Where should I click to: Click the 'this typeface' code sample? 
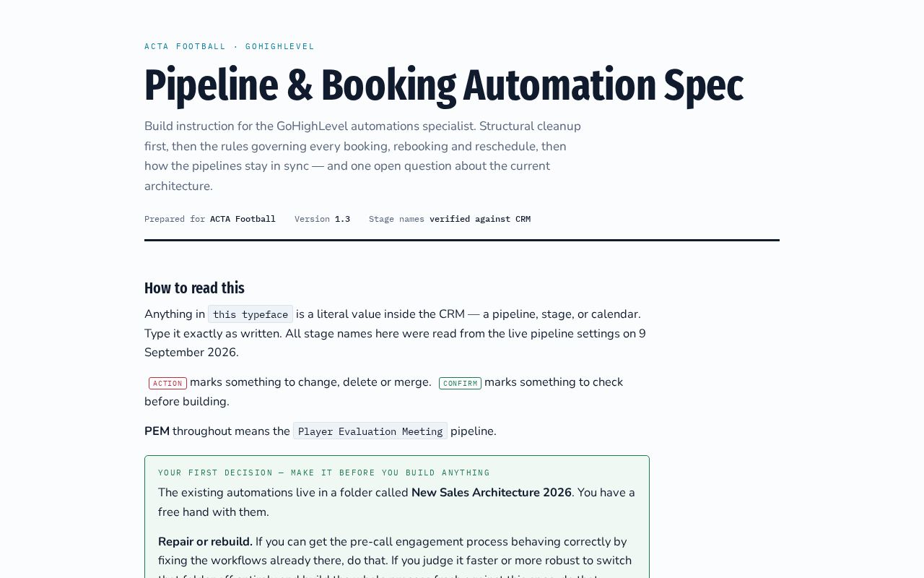pyautogui.click(x=250, y=314)
